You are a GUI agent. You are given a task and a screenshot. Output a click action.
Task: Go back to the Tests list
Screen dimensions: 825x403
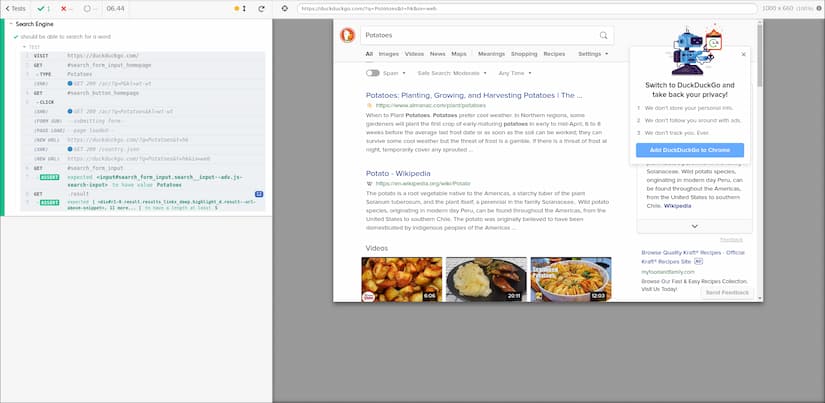click(x=15, y=9)
